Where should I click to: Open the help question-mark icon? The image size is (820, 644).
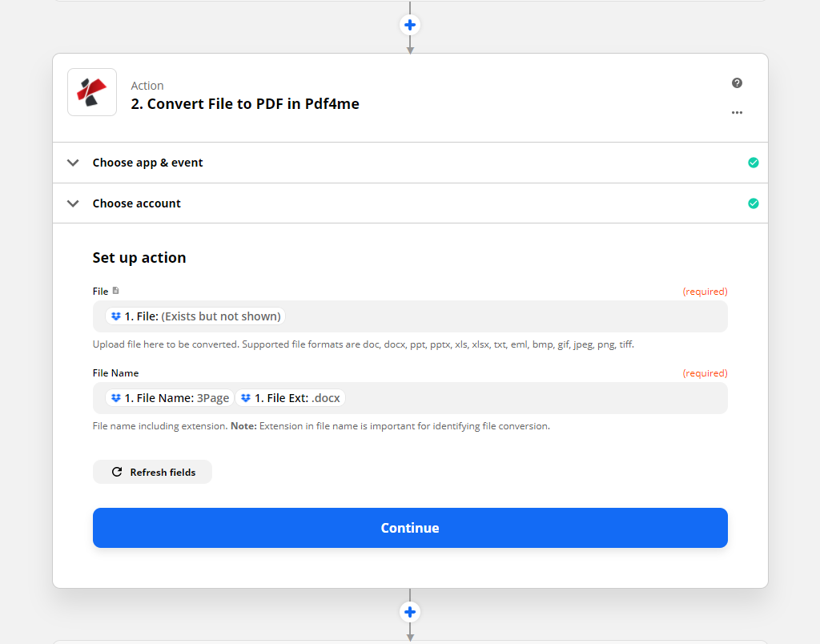[x=737, y=83]
